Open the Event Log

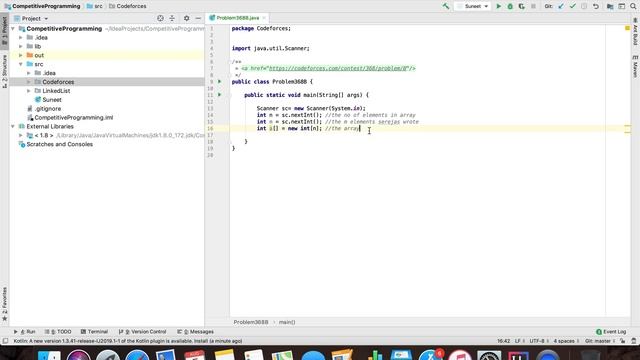tap(611, 332)
